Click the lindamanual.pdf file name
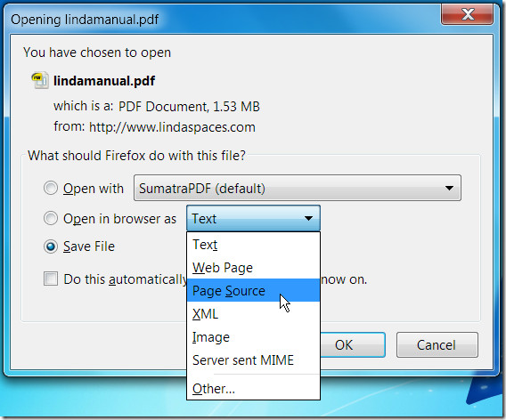 104,81
